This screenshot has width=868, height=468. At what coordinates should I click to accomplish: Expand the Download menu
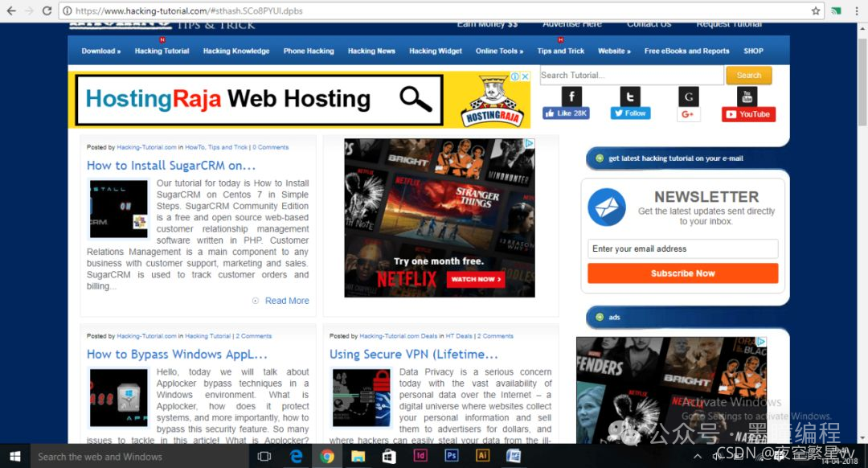pos(100,51)
